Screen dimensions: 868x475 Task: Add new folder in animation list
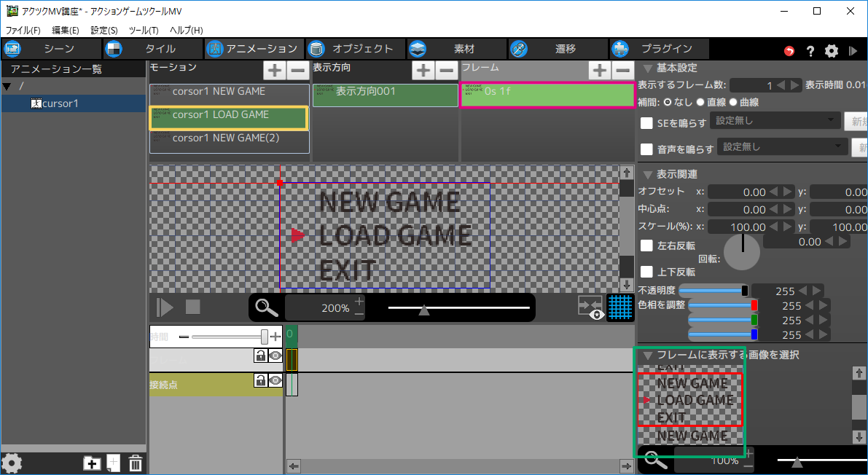pyautogui.click(x=92, y=463)
